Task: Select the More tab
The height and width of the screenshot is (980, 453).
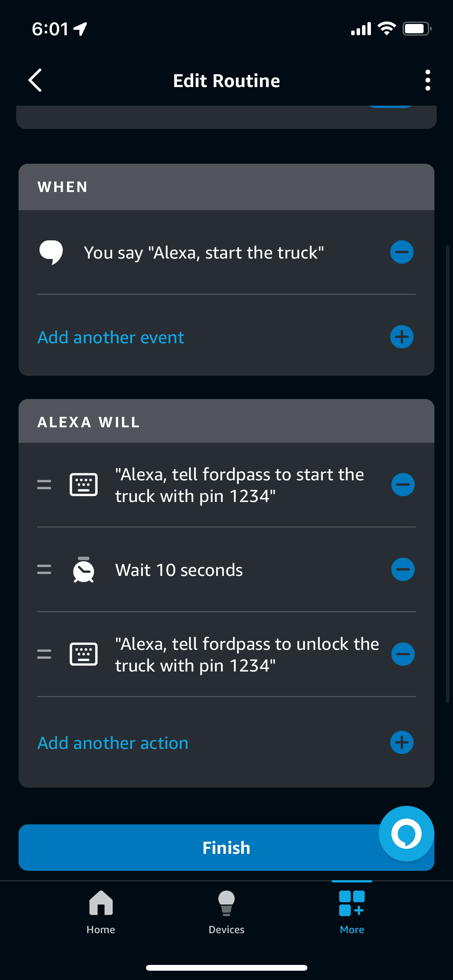Action: click(x=352, y=912)
